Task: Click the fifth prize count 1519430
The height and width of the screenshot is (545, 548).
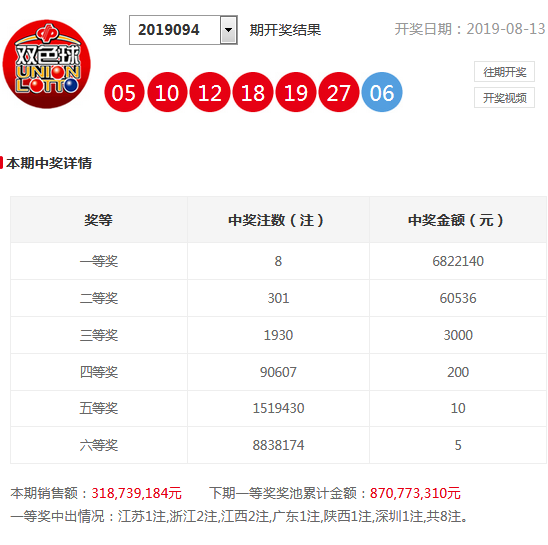Action: point(278,408)
